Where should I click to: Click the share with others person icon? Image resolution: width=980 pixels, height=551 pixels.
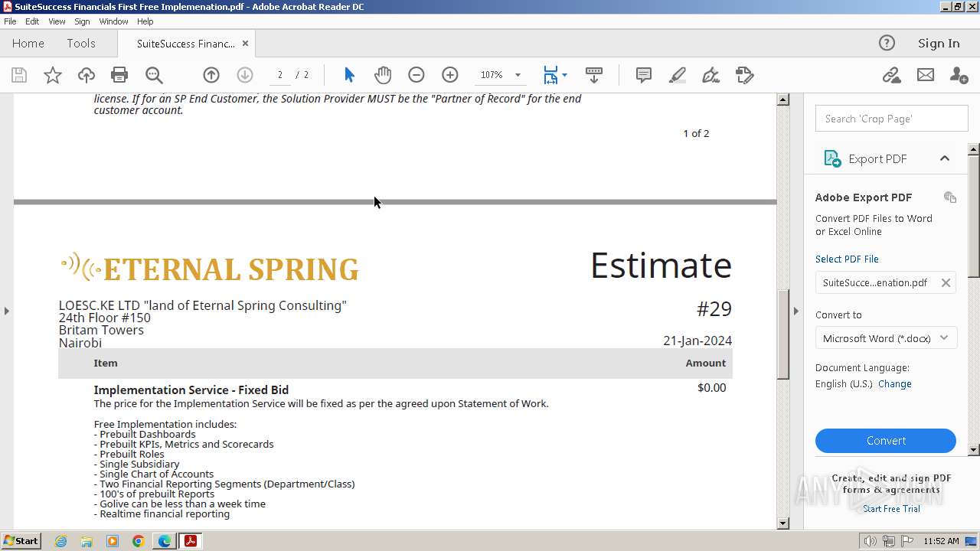[x=959, y=75]
